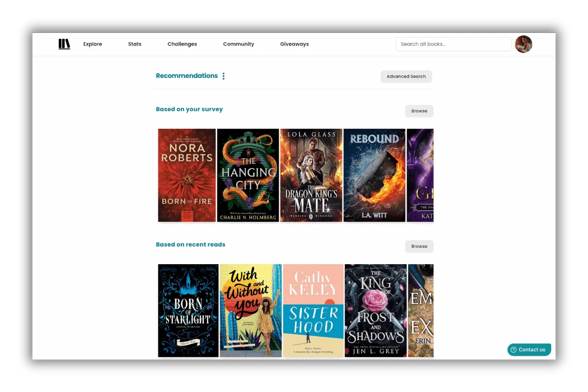
Task: Visit the Community page
Action: click(239, 44)
